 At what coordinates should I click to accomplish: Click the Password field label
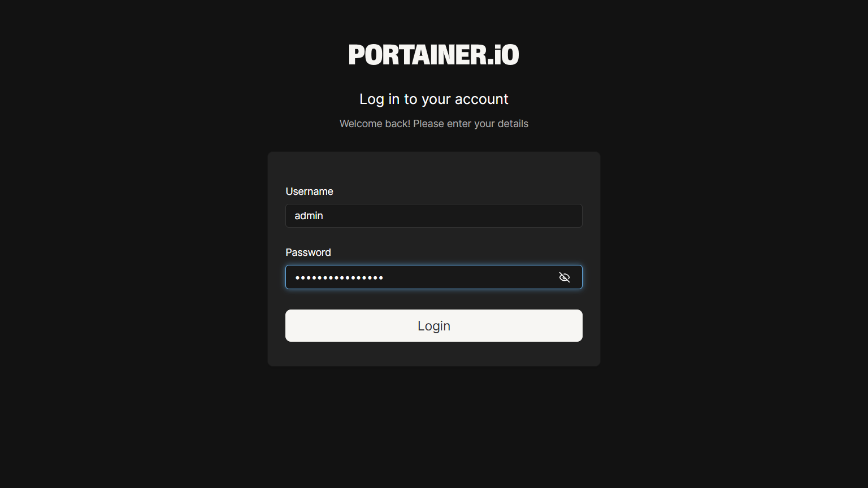pyautogui.click(x=308, y=252)
